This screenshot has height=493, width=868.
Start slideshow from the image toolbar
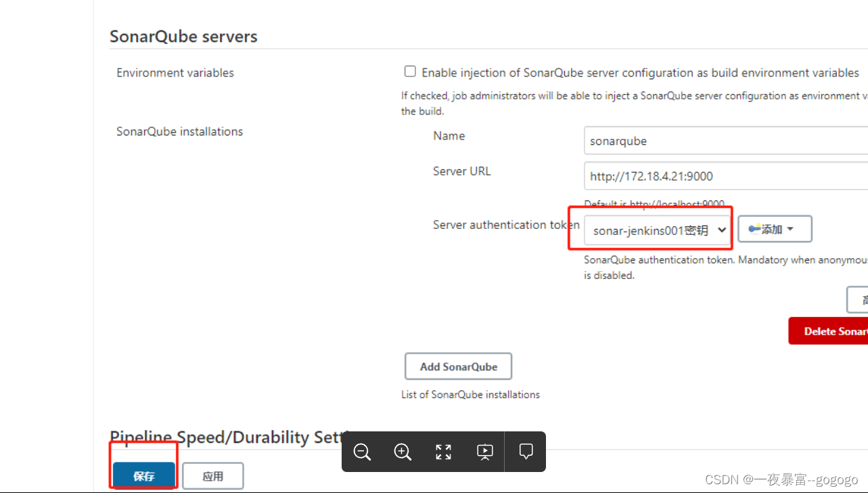pos(485,452)
